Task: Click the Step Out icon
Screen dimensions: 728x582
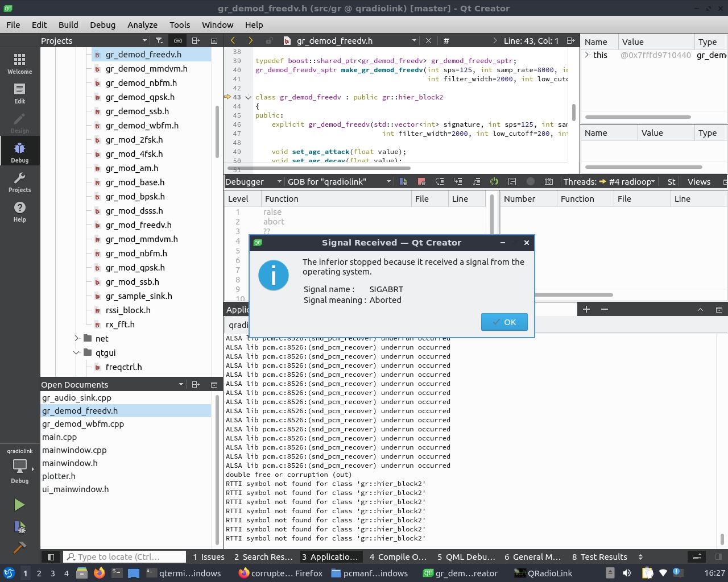Action: point(476,181)
